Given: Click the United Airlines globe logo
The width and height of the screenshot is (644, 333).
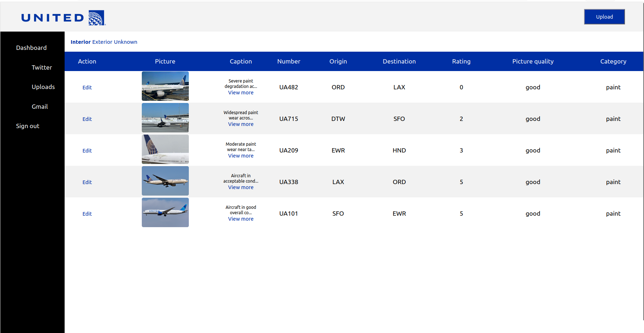Looking at the screenshot, I should pos(96,18).
